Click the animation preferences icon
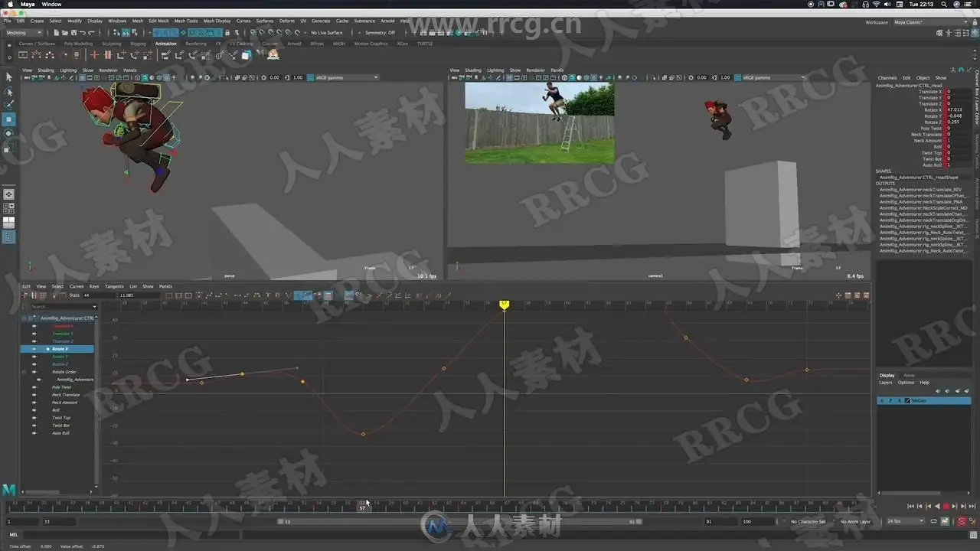This screenshot has height=551, width=980. pyautogui.click(x=972, y=521)
